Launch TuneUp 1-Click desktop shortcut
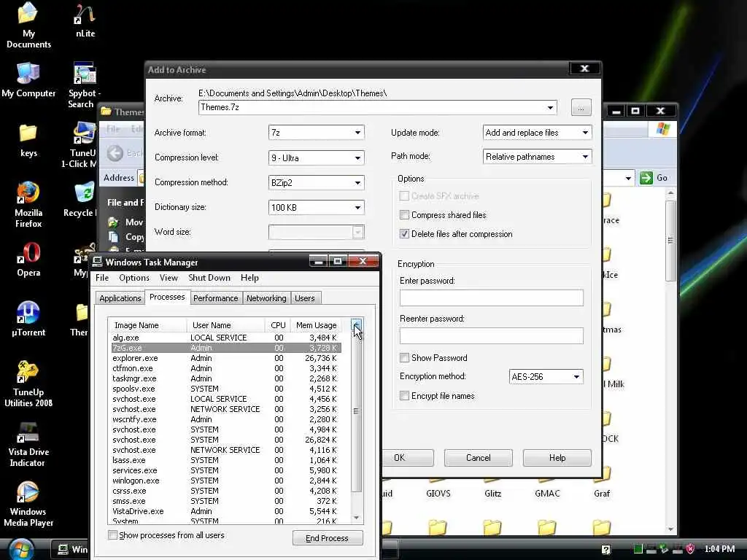Screen dimensions: 747x560 [82, 145]
